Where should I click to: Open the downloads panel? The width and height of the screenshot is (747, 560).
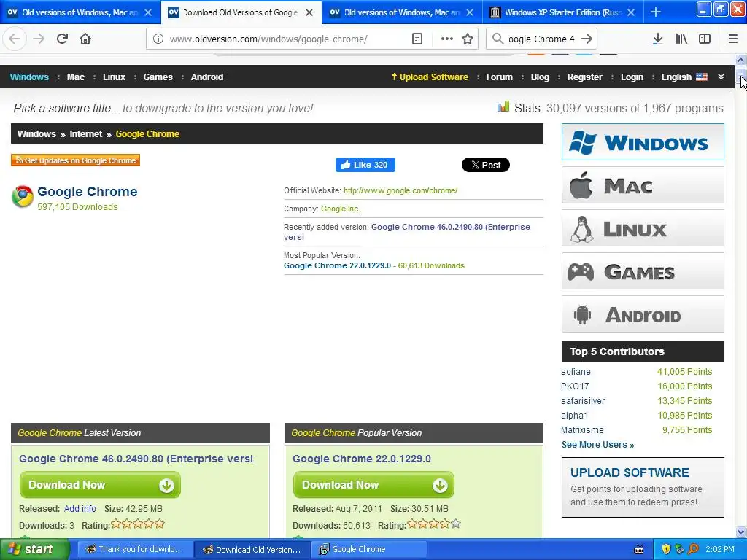point(657,39)
